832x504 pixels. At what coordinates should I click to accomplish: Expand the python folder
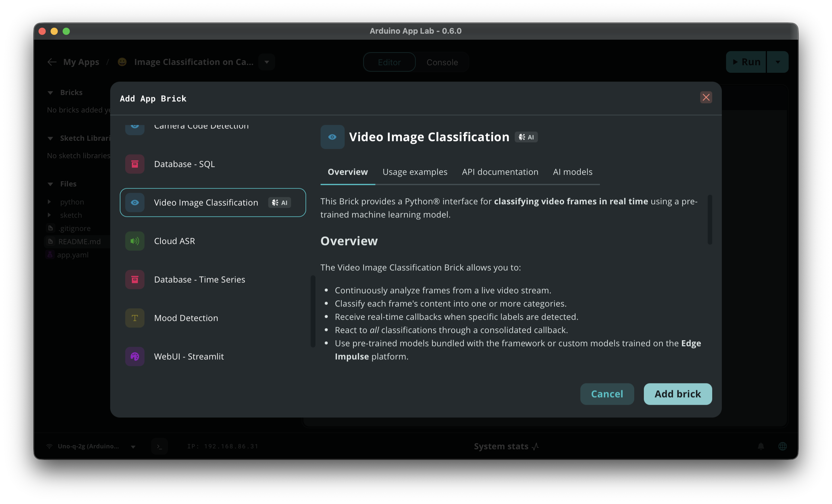pos(49,202)
